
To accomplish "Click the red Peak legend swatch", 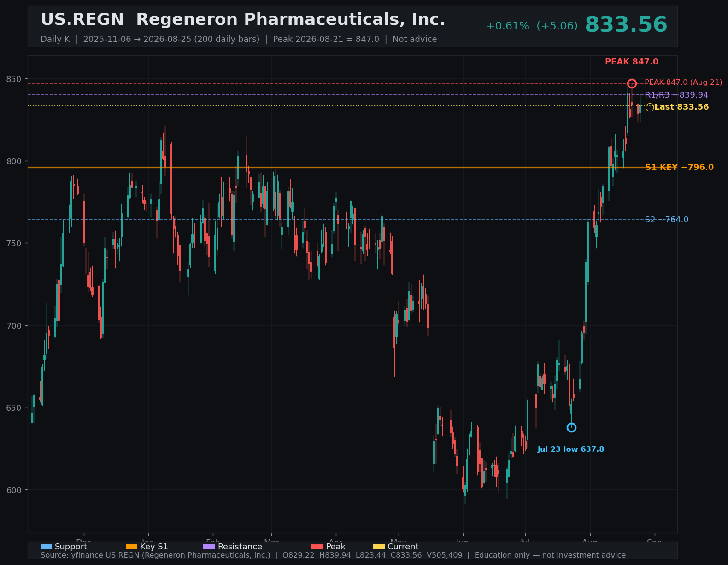I will [317, 547].
